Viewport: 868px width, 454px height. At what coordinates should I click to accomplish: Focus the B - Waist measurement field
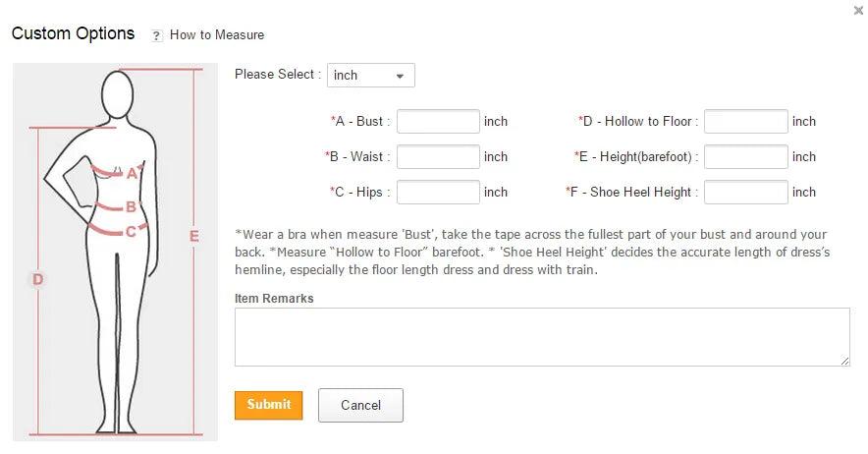click(x=438, y=157)
